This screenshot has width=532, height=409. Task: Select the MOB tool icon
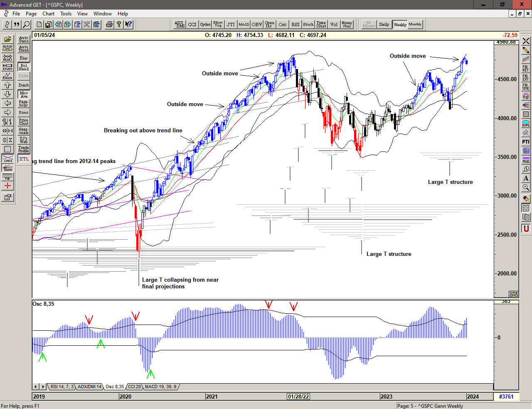click(x=526, y=160)
